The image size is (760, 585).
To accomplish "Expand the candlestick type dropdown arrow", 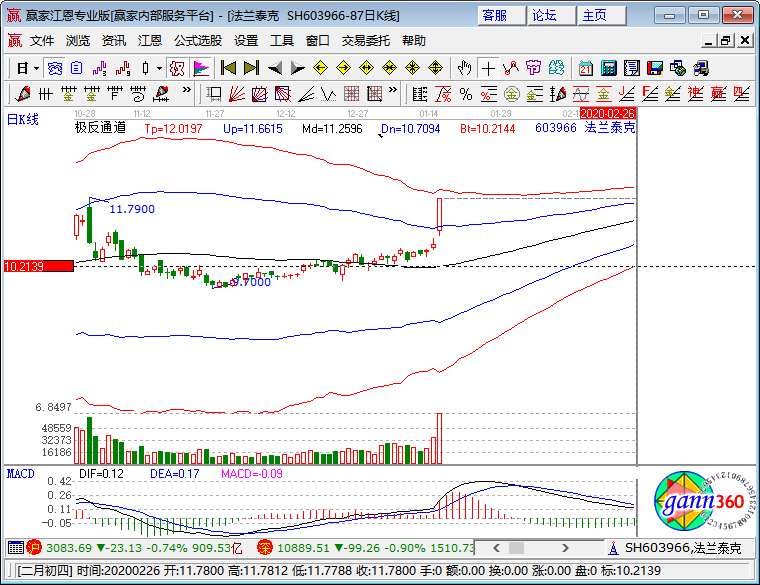I will pos(159,68).
